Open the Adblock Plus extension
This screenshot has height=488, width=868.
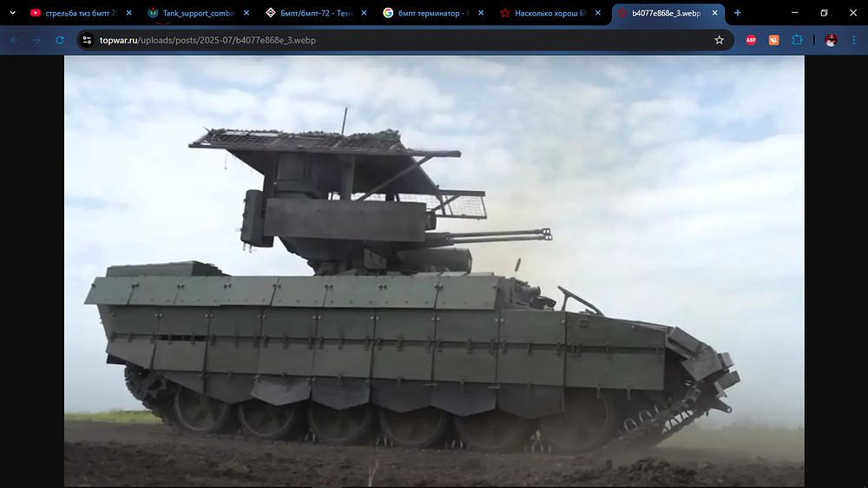[x=752, y=40]
